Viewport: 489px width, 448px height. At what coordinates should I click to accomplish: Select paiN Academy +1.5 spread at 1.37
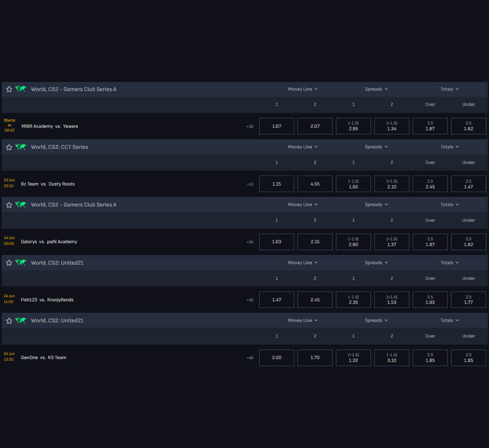click(x=392, y=242)
